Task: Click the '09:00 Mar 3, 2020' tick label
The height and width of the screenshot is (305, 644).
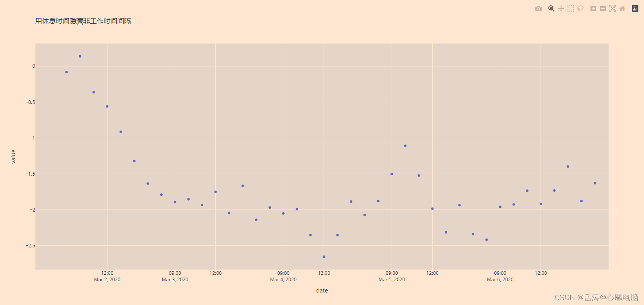Action: (175, 276)
